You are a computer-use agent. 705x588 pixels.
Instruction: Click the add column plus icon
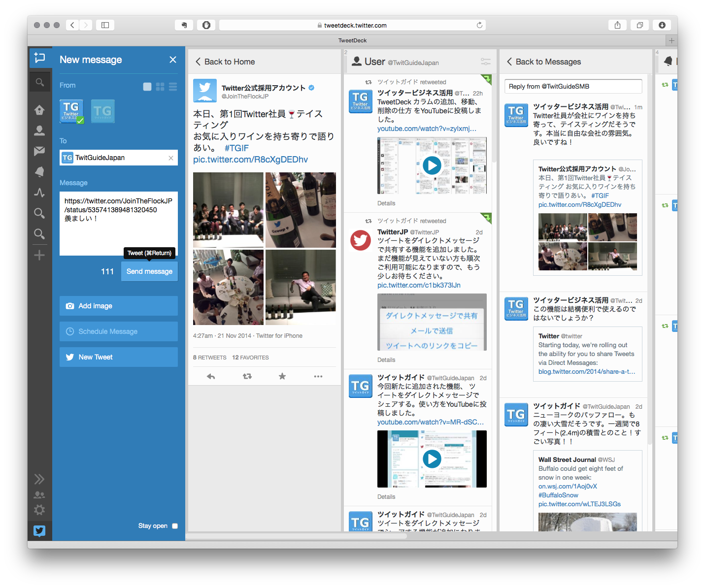39,255
